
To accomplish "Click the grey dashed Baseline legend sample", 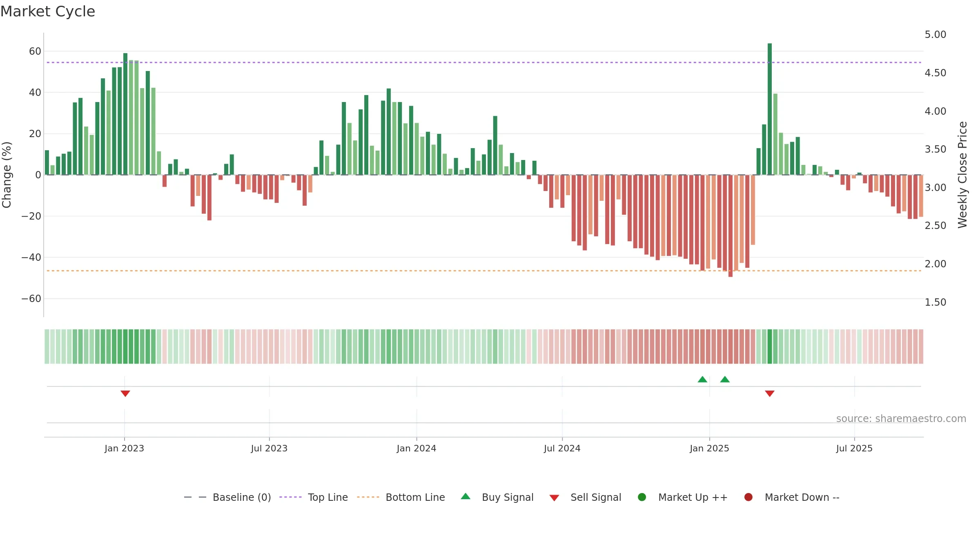I will [195, 497].
